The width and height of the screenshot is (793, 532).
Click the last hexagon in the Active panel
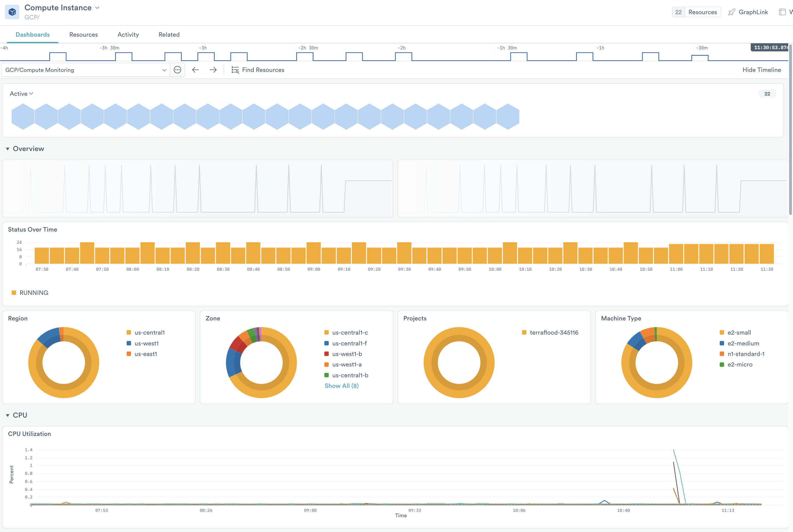pyautogui.click(x=508, y=117)
